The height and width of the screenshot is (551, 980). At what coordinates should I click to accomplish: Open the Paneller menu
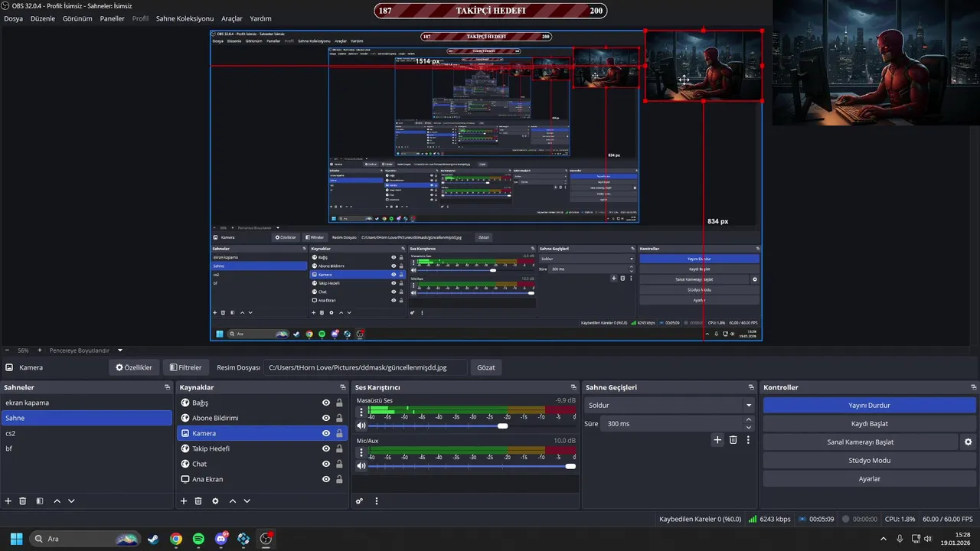tap(112, 18)
